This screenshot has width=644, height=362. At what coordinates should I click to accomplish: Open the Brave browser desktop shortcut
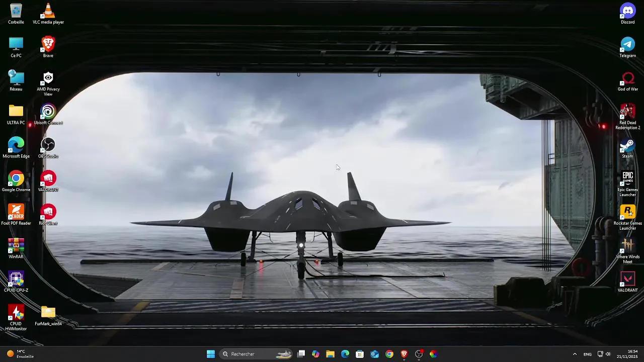click(x=48, y=47)
